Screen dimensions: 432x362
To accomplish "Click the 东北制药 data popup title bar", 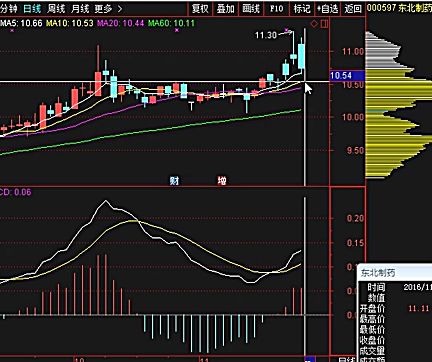I will pos(395,273).
